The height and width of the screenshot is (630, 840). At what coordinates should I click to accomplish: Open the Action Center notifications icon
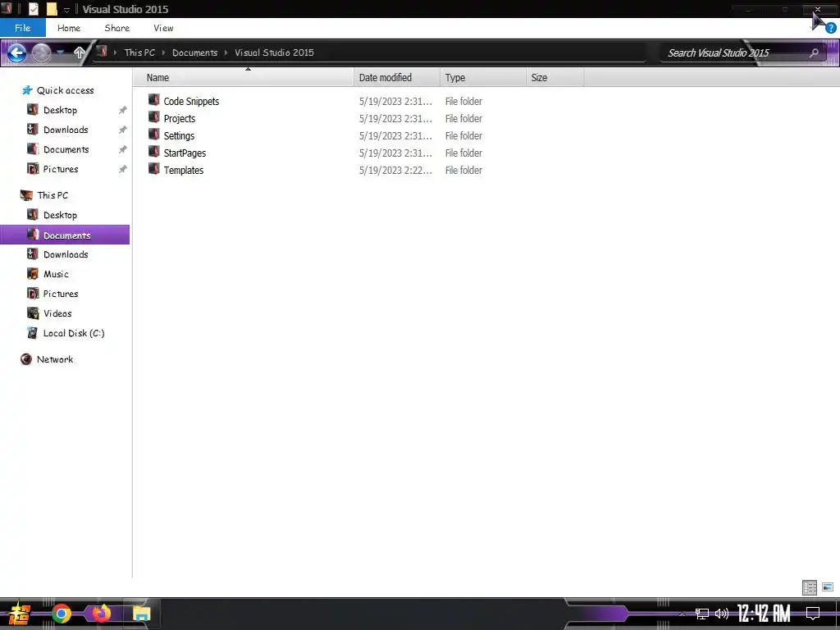(x=813, y=614)
